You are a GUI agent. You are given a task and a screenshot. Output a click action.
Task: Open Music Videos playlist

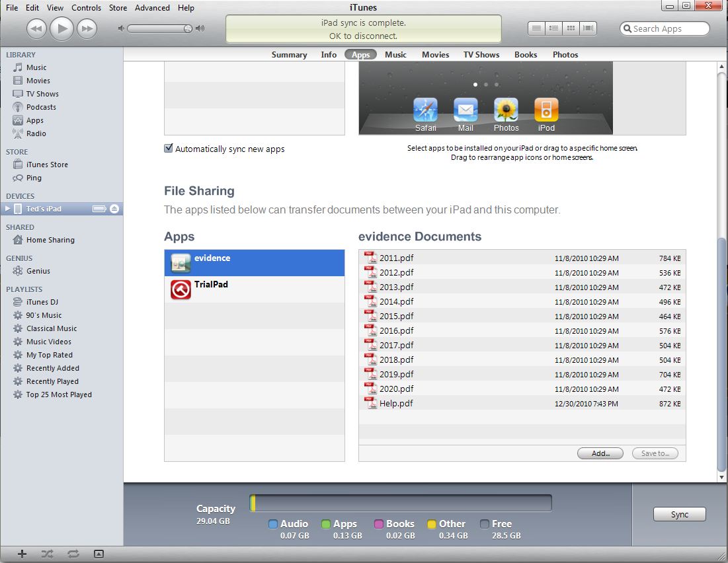49,342
